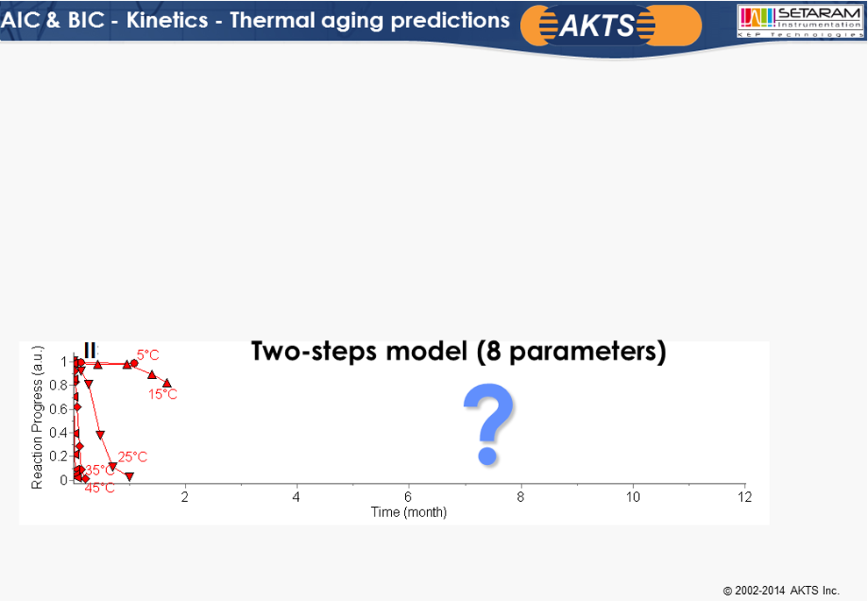Click the 25°C curve label
Screen dimensions: 868x601
(133, 457)
